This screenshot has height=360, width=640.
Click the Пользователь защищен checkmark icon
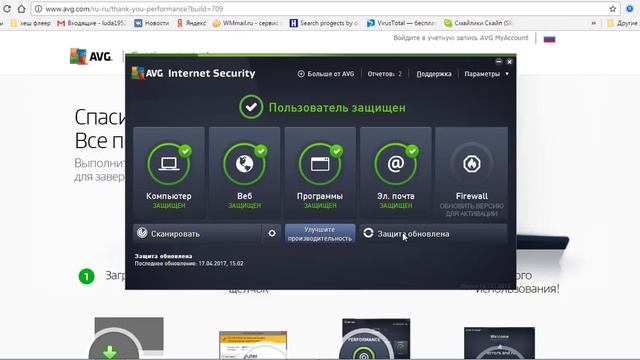251,107
